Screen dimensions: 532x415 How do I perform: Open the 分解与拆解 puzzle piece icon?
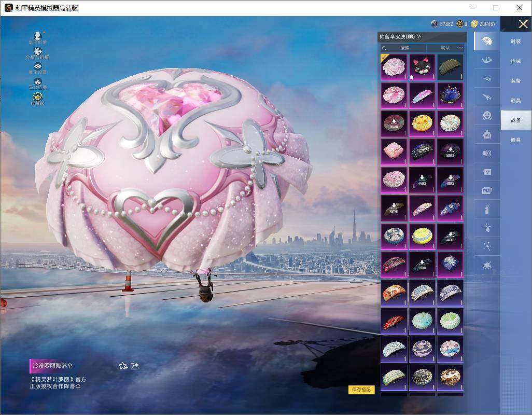point(37,52)
